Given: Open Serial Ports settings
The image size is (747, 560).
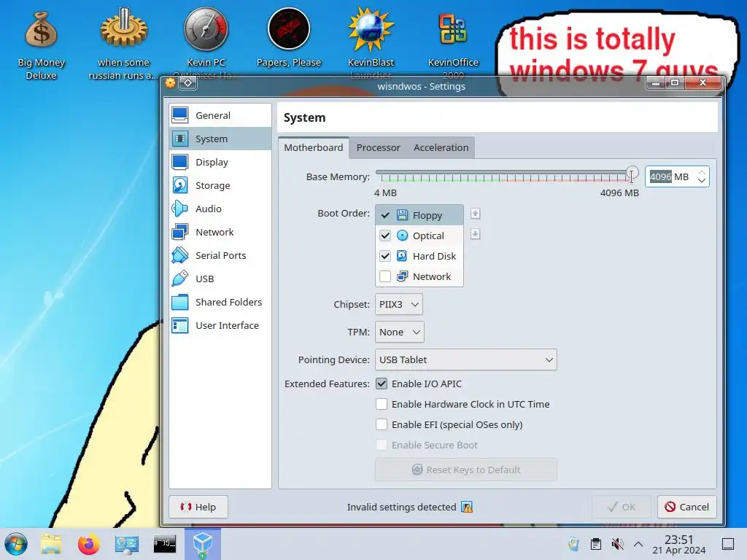Looking at the screenshot, I should (220, 255).
